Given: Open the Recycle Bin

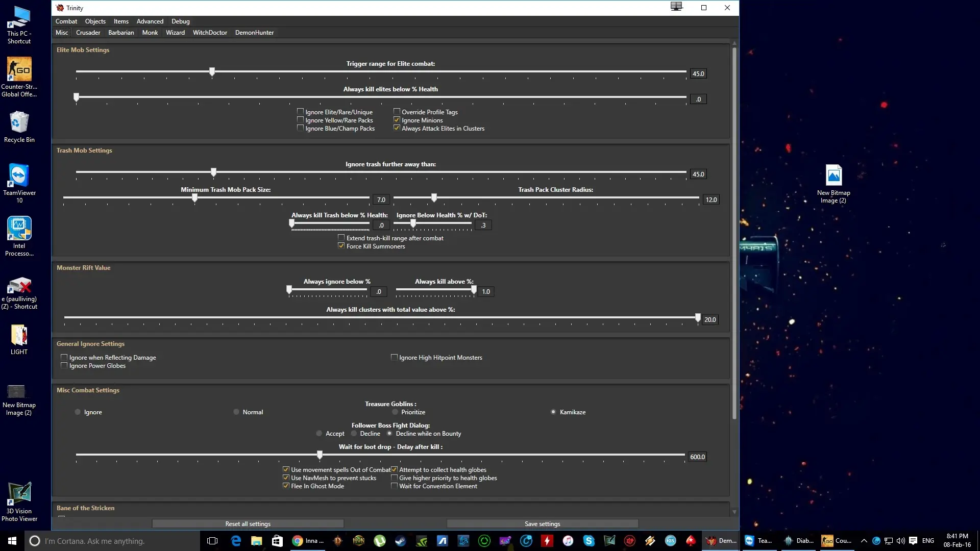Looking at the screenshot, I should click(19, 127).
